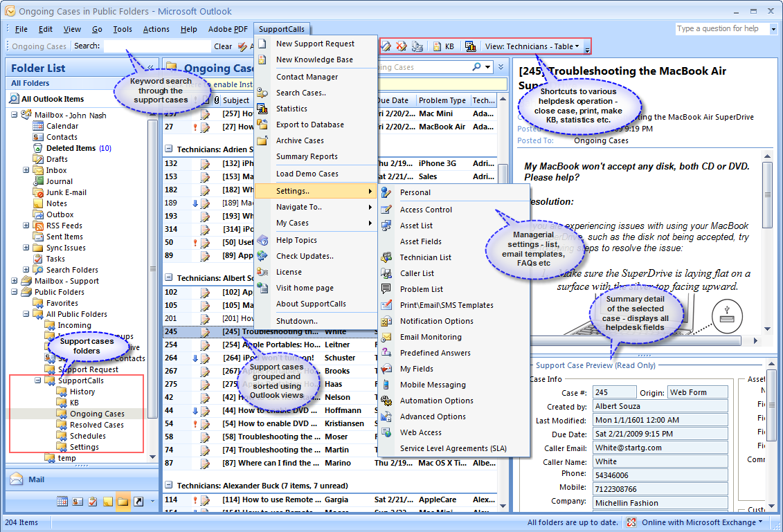Click the Search Cases menu icon
The width and height of the screenshot is (783, 532).
pos(262,92)
